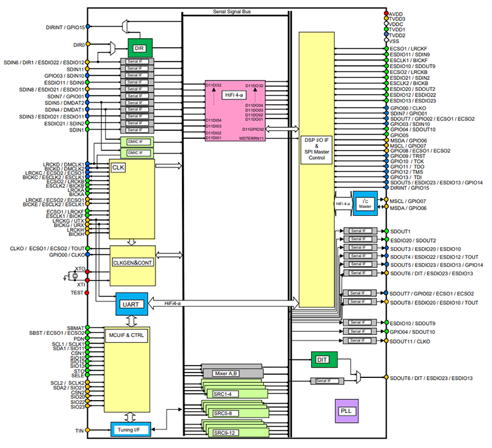This screenshot has width=492, height=448.
Task: Click the UART block
Action: [x=132, y=305]
